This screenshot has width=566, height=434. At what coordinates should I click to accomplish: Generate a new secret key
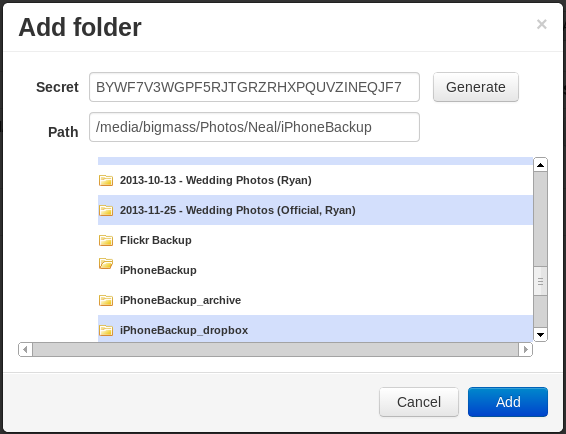tap(476, 87)
